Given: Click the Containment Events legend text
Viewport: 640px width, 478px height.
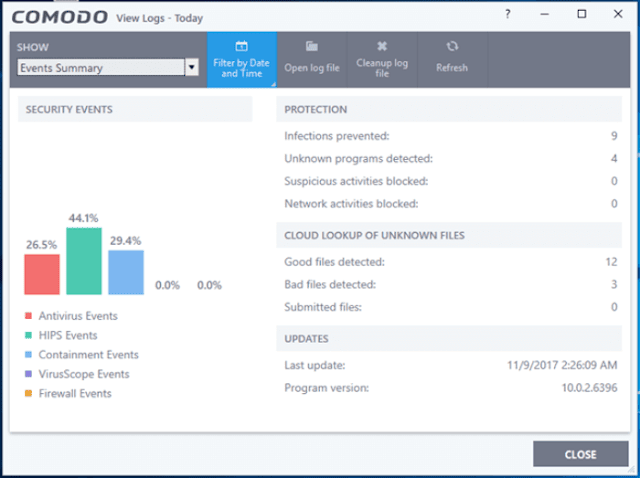Looking at the screenshot, I should (x=89, y=355).
